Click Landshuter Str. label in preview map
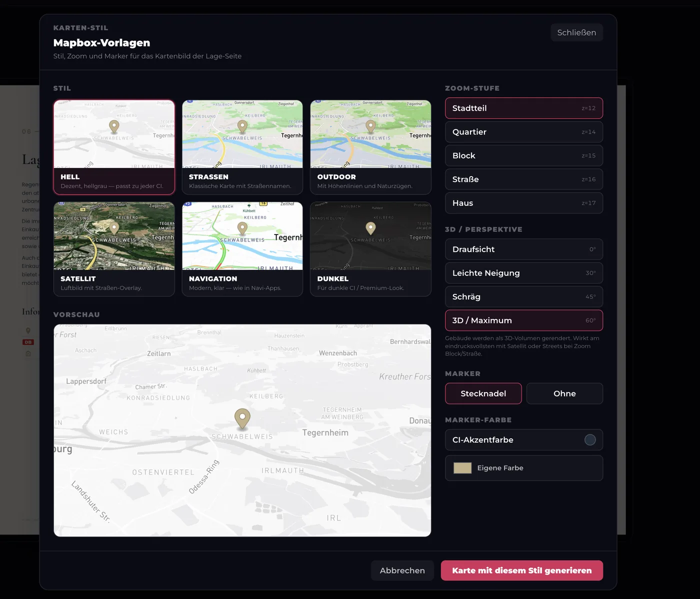 pyautogui.click(x=90, y=501)
